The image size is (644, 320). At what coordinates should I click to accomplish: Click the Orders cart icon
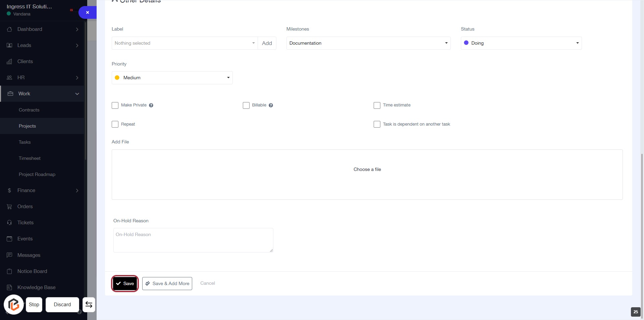coord(9,207)
